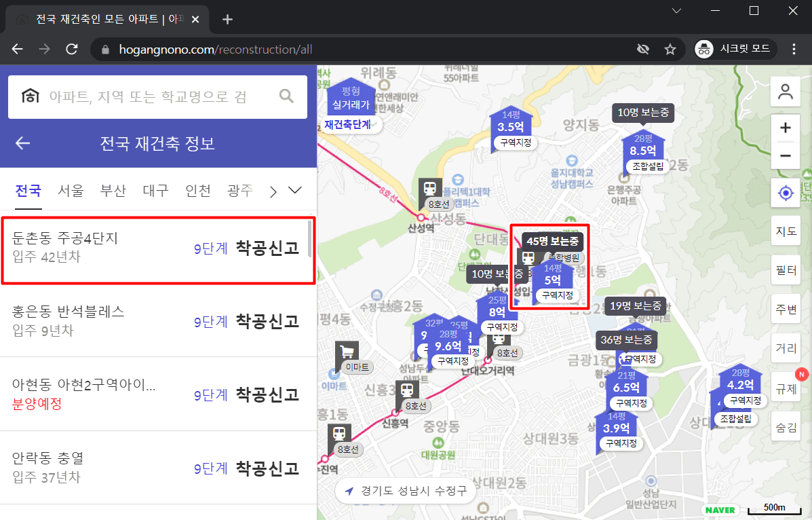Toggle the 평형 실거래가 map display
Image resolution: width=812 pixels, height=520 pixels.
point(351,98)
